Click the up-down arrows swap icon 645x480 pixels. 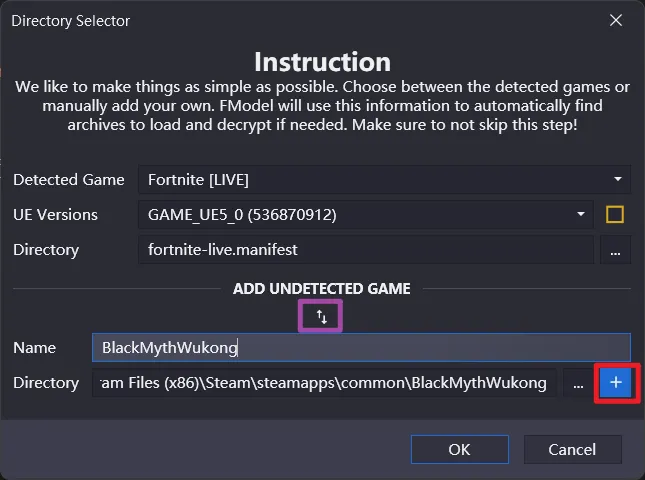(x=322, y=316)
